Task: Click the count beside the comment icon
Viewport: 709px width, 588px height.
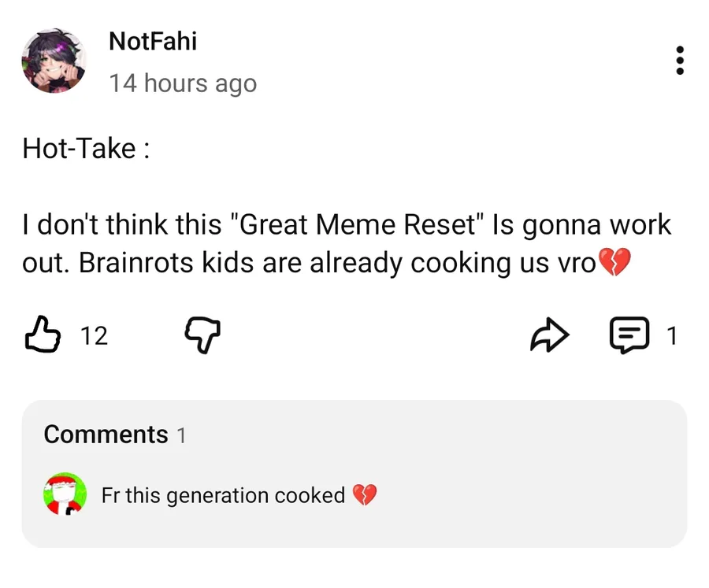Action: pyautogui.click(x=671, y=336)
